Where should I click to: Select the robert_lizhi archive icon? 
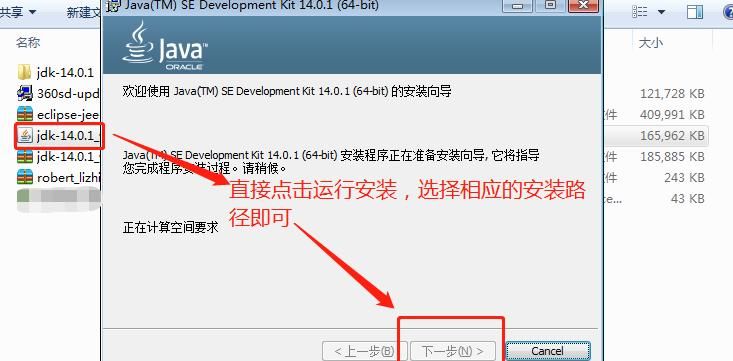24,177
